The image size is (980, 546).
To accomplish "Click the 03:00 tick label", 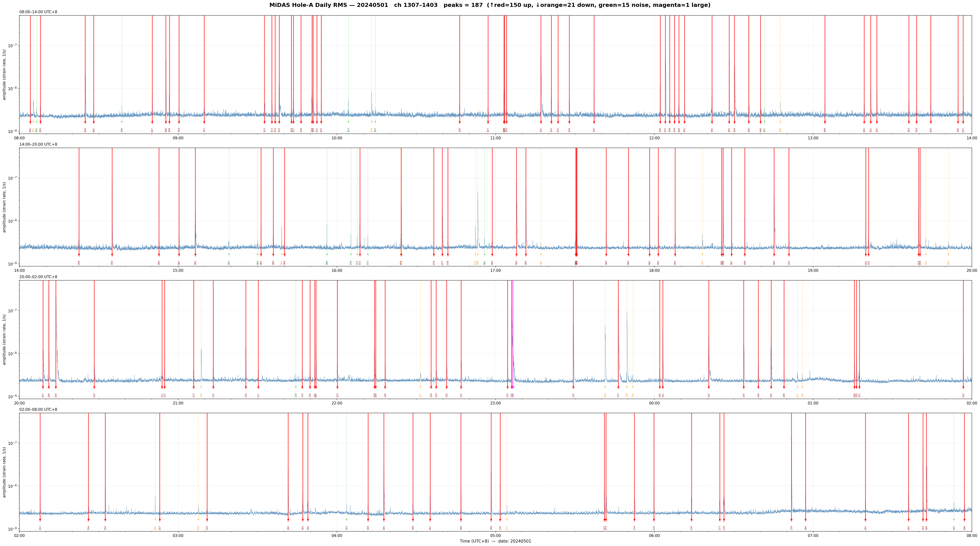I will 178,535.
